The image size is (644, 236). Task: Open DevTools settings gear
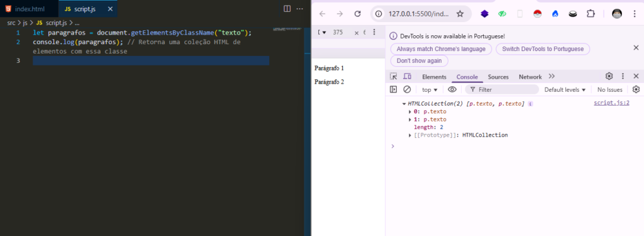tap(609, 76)
